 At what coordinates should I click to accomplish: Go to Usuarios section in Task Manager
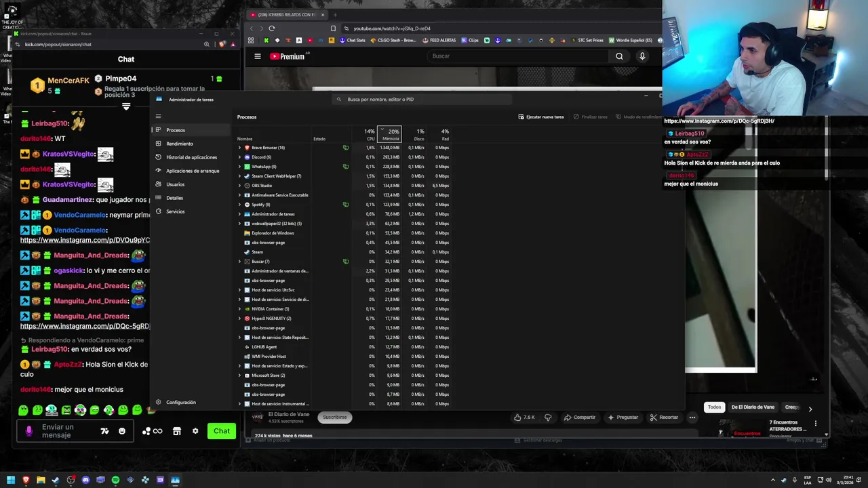[175, 184]
